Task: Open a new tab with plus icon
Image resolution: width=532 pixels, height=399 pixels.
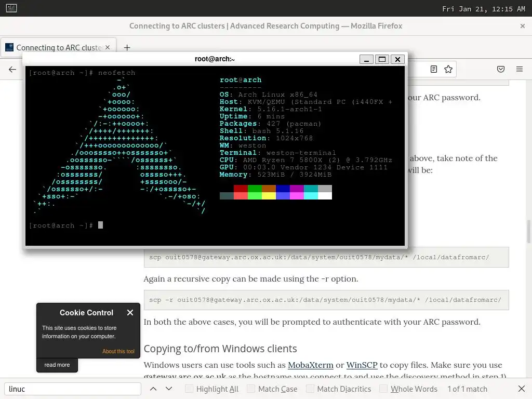Action: (x=127, y=47)
